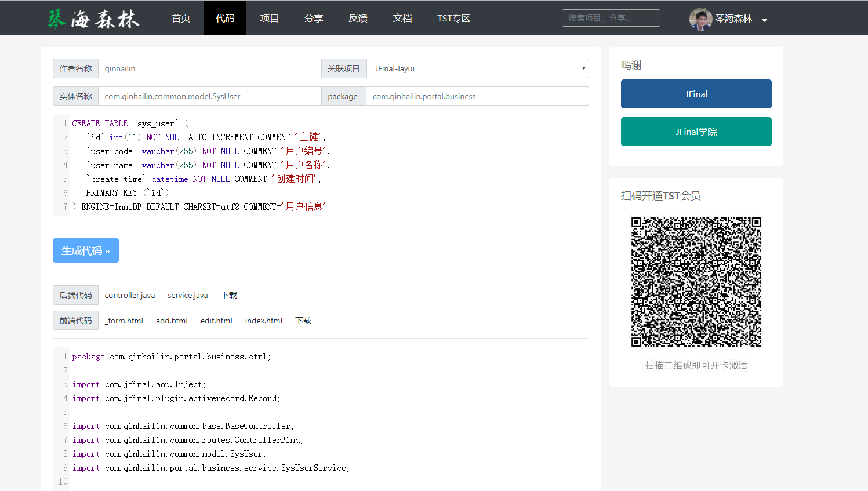Click the 琴海森林 username text

733,19
